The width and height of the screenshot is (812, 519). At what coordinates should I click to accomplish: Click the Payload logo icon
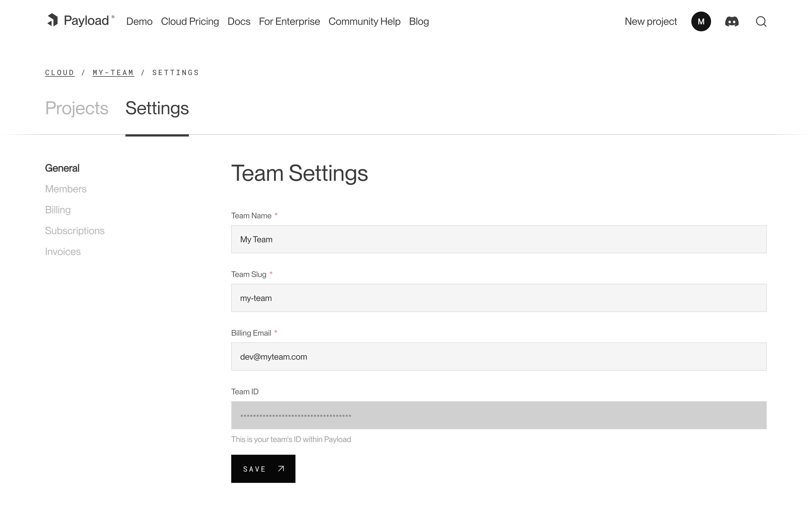click(52, 21)
